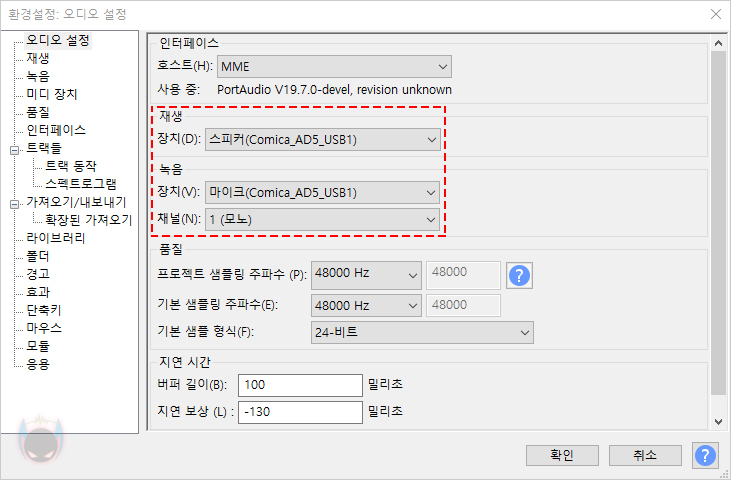The image size is (731, 480).
Task: Open the 기본 샘플 형식 24-비트 dropdown
Action: [422, 332]
